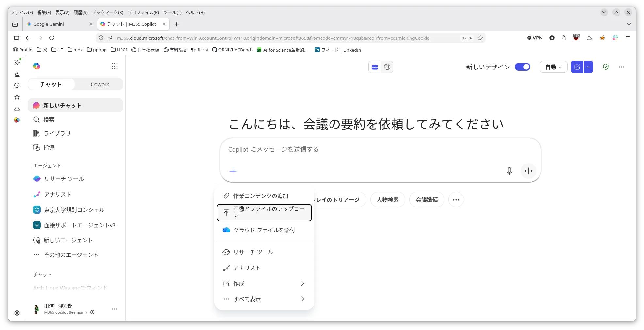The image size is (644, 330).
Task: Open アナリスト agent in sidebar
Action: [x=75, y=194]
